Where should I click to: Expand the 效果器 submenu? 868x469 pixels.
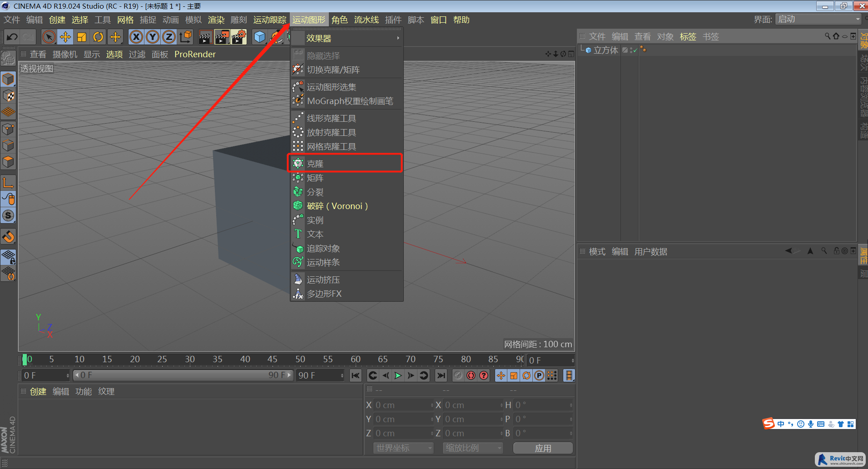[346, 39]
